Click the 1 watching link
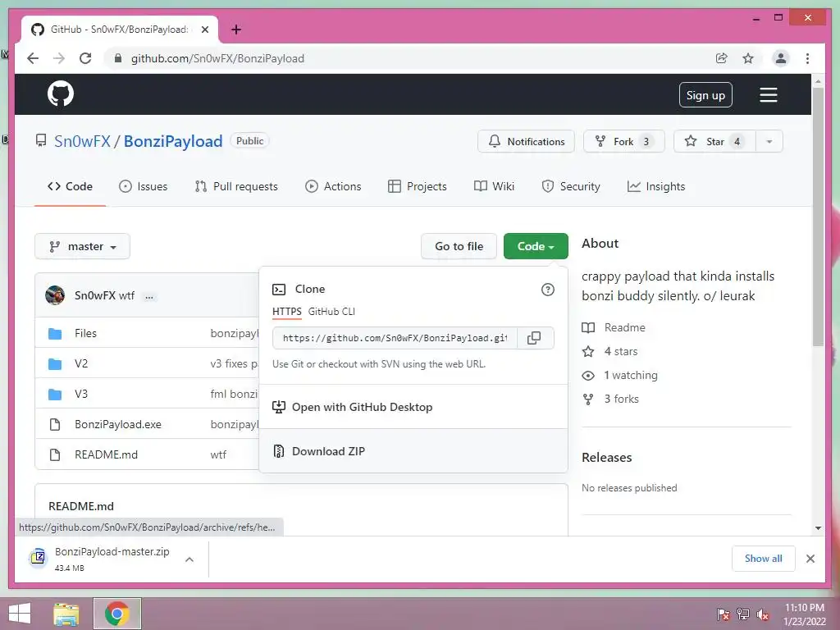The image size is (840, 630). click(620, 375)
